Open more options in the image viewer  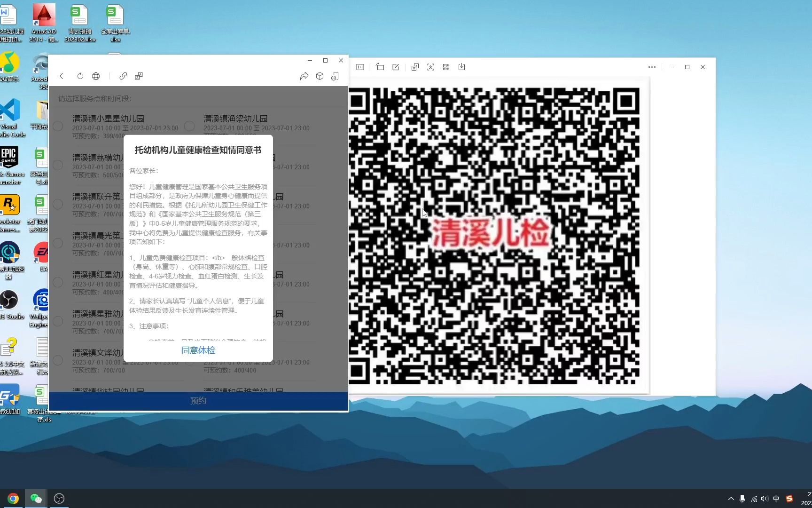652,67
